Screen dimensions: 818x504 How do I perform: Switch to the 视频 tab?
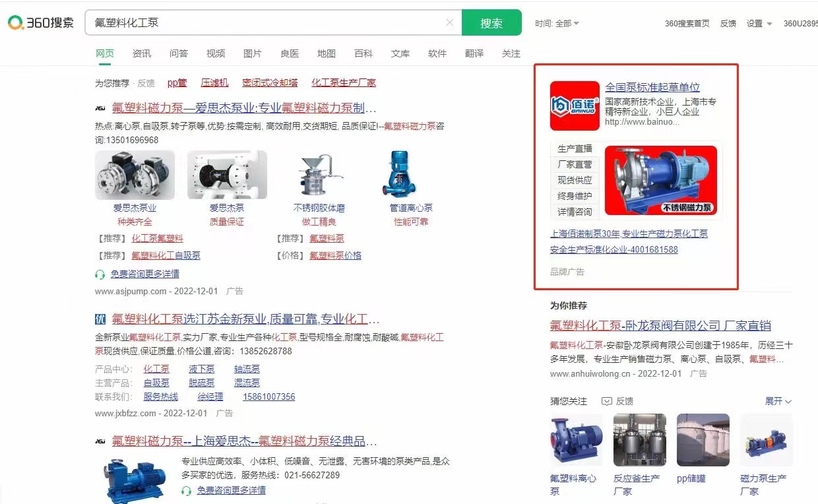[216, 53]
